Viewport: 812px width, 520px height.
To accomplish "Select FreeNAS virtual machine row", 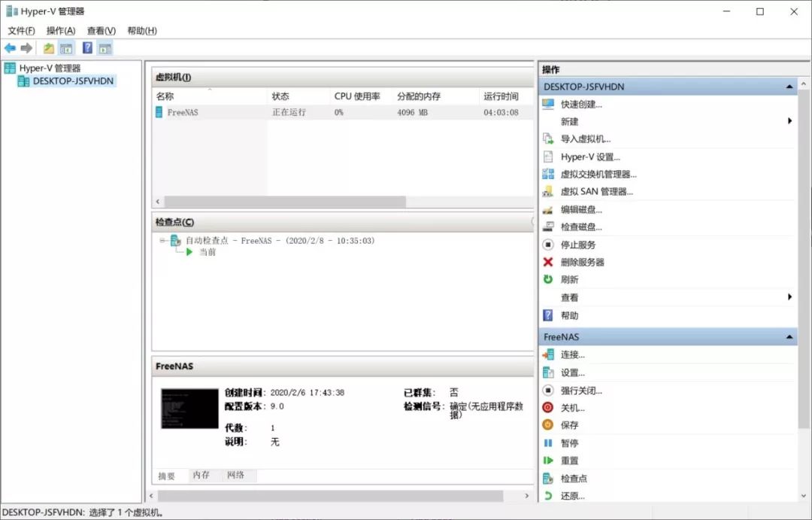I will click(x=343, y=112).
